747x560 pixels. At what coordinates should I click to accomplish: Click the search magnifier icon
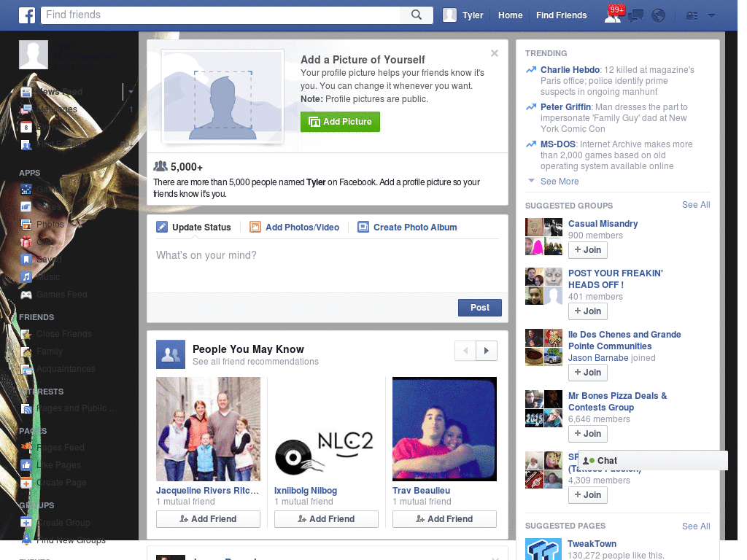pyautogui.click(x=417, y=15)
